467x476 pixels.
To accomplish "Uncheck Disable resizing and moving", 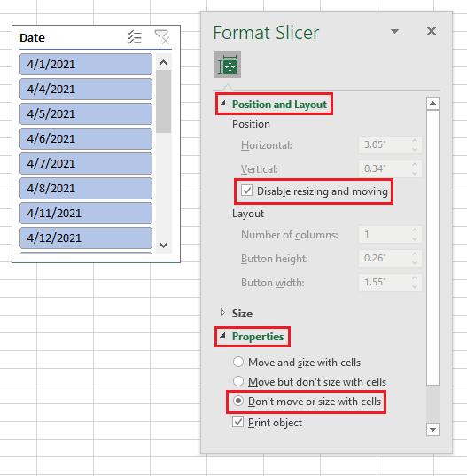I will point(246,191).
